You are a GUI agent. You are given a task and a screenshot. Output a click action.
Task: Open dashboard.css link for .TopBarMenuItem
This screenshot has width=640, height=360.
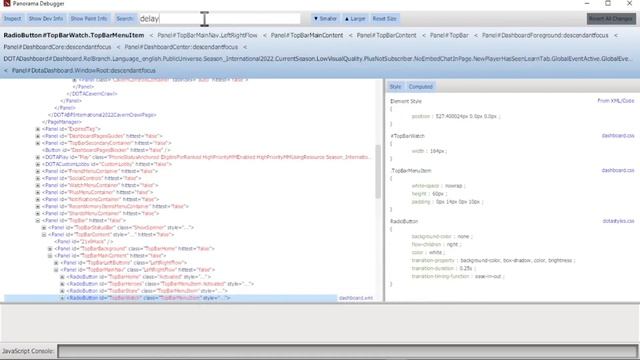618,170
